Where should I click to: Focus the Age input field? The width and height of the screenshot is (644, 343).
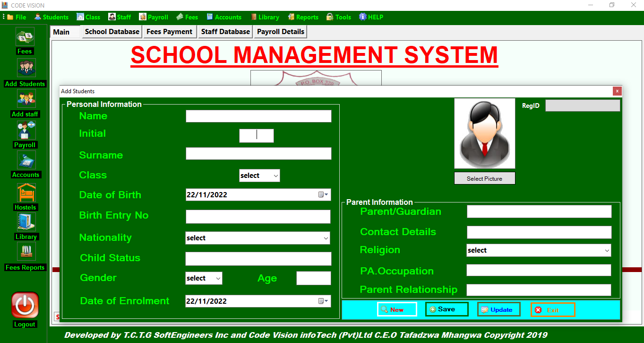click(314, 278)
